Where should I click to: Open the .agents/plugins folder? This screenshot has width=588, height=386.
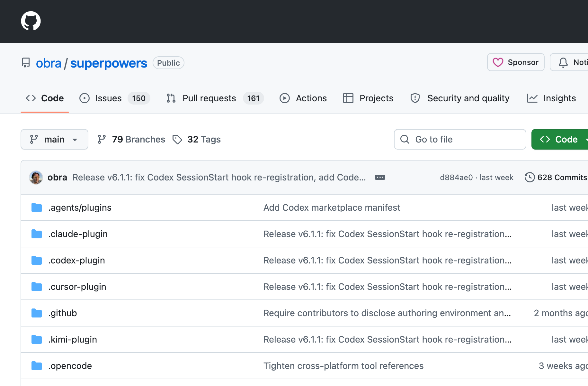(x=80, y=207)
